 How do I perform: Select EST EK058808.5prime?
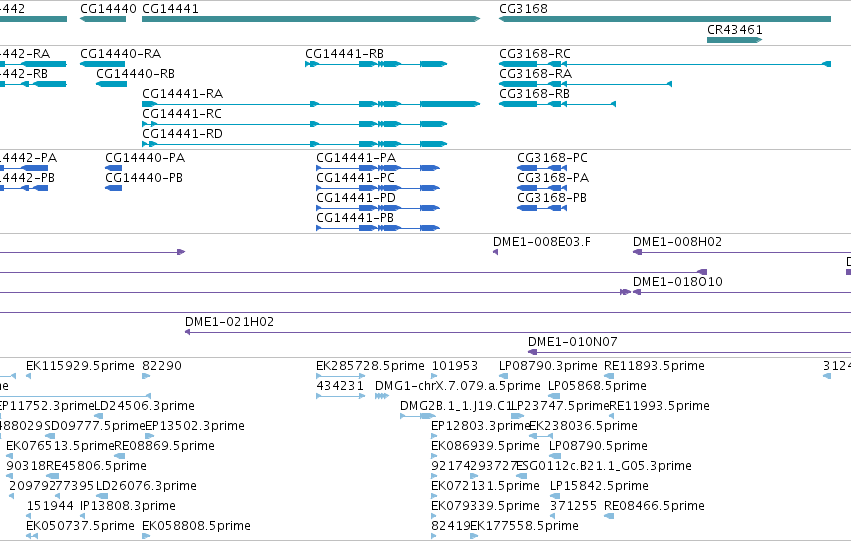point(146,536)
